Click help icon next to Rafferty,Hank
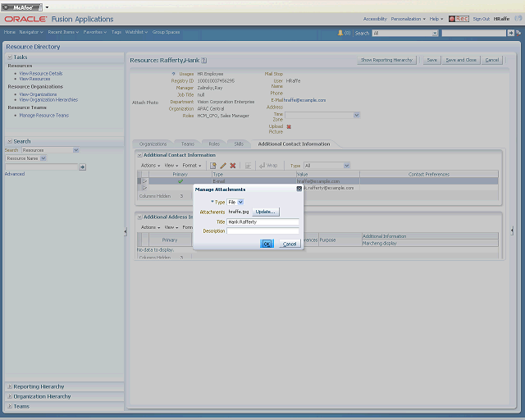525x420 pixels. coord(204,60)
